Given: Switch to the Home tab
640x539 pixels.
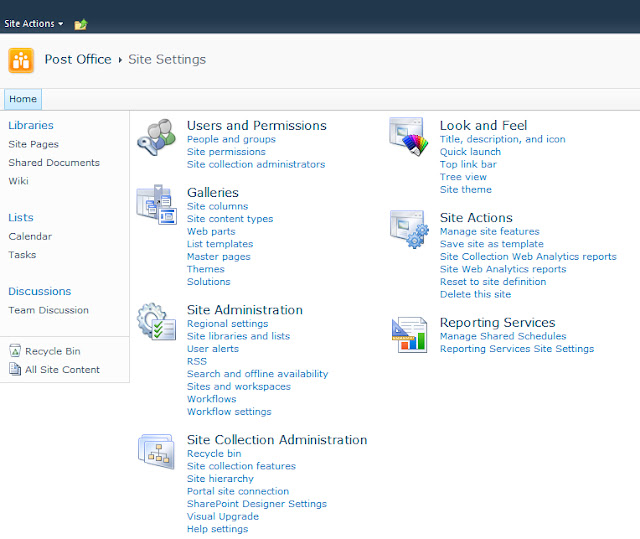Looking at the screenshot, I should coord(22,99).
